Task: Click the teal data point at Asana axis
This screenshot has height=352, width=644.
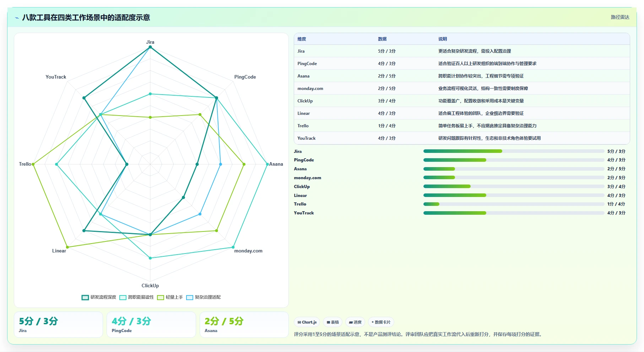Action: pos(267,164)
